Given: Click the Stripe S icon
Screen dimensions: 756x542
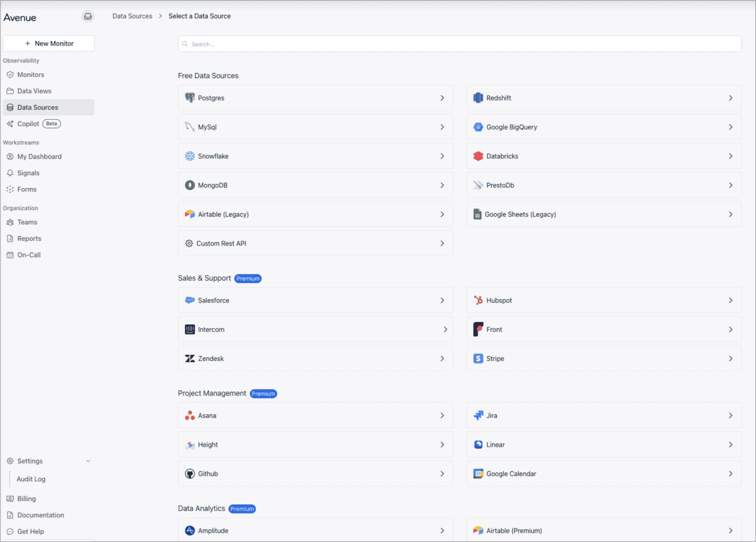Looking at the screenshot, I should 478,359.
